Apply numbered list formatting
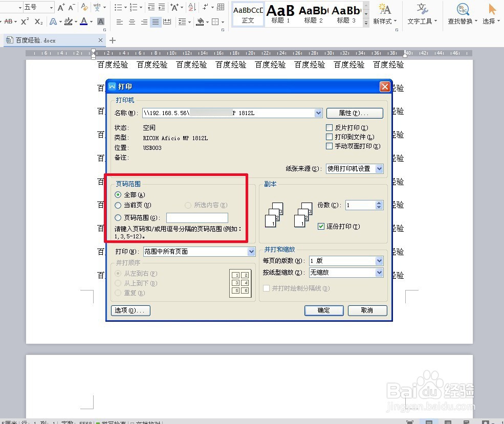The image size is (504, 424). (x=134, y=7)
